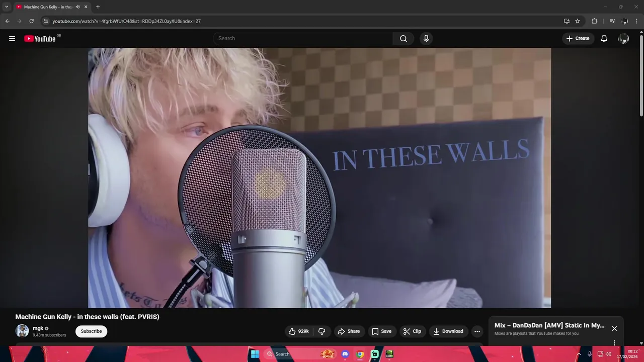Open the YouTube account avatar menu
This screenshot has height=362, width=644.
pos(623,38)
